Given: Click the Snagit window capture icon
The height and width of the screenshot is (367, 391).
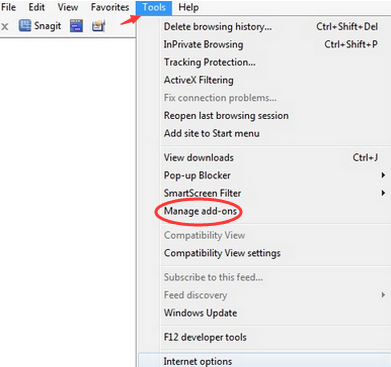Looking at the screenshot, I should click(x=76, y=26).
